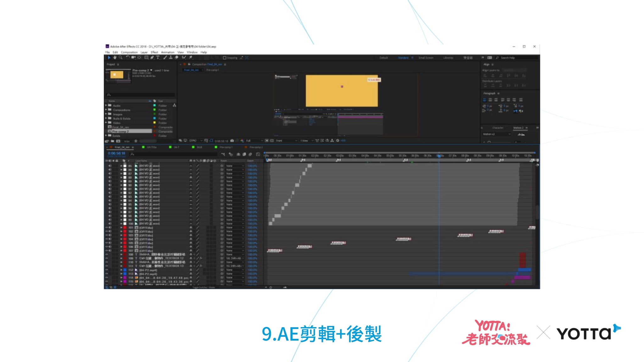Select the Brush tool
Screen dimensions: 644x362
(165, 58)
